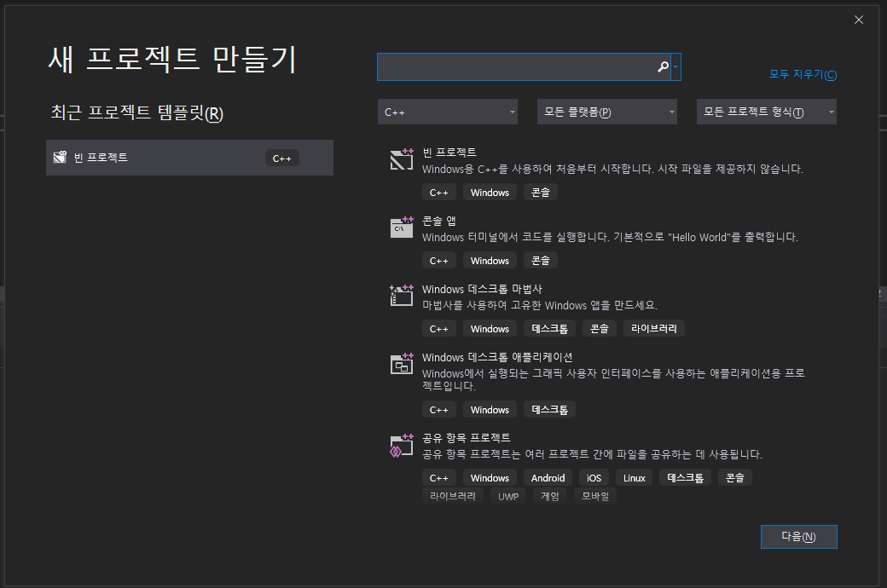This screenshot has width=887, height=588.
Task: Select the Windows 데스크톱 마법사 title
Action: pos(482,289)
